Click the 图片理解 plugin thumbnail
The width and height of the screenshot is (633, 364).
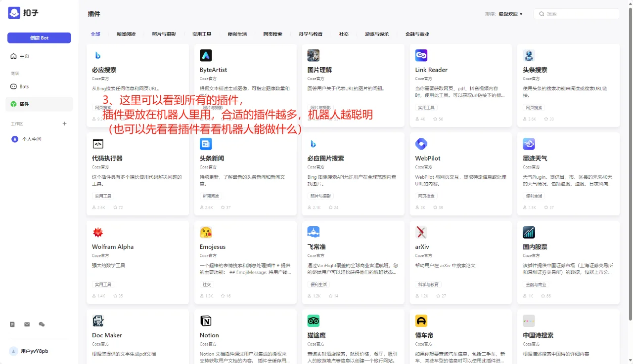click(314, 55)
